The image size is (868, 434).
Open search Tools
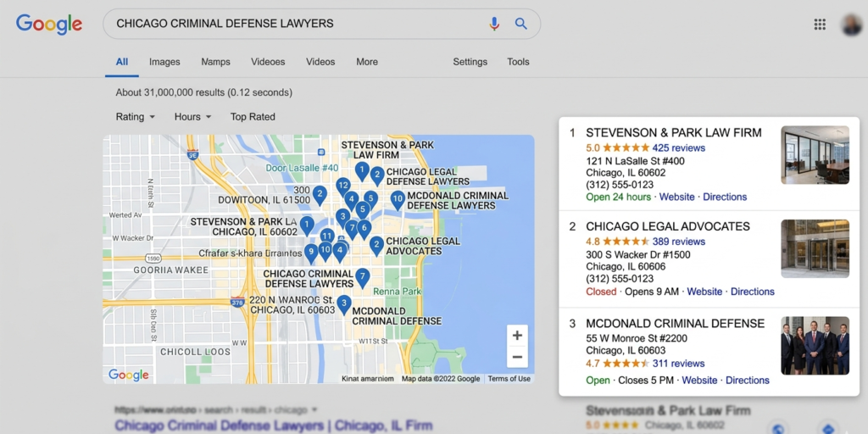[x=518, y=62]
